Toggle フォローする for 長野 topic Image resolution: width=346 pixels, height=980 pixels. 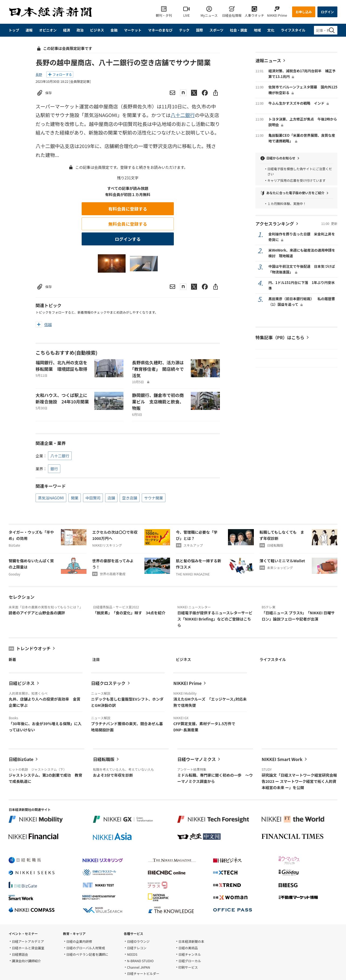[60, 74]
